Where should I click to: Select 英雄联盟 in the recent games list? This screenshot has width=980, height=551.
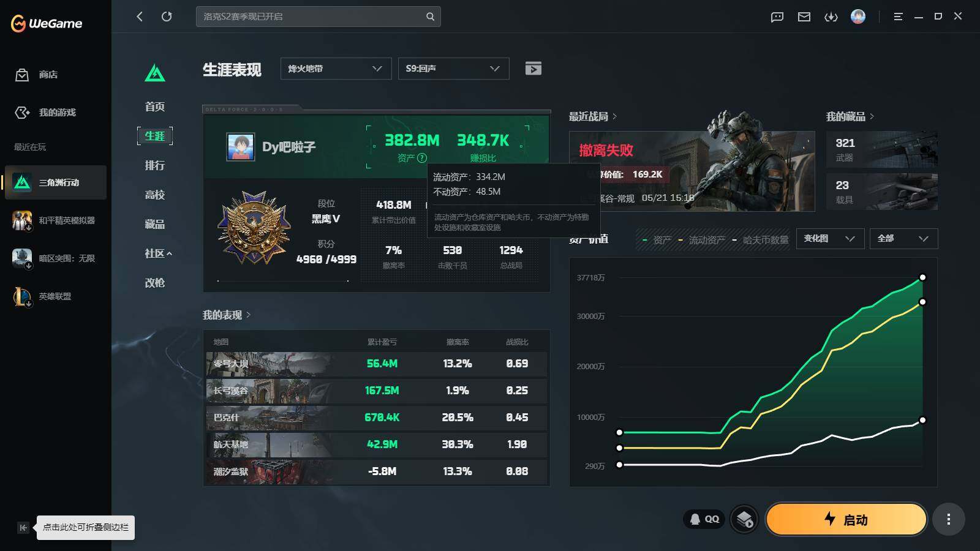(x=56, y=296)
